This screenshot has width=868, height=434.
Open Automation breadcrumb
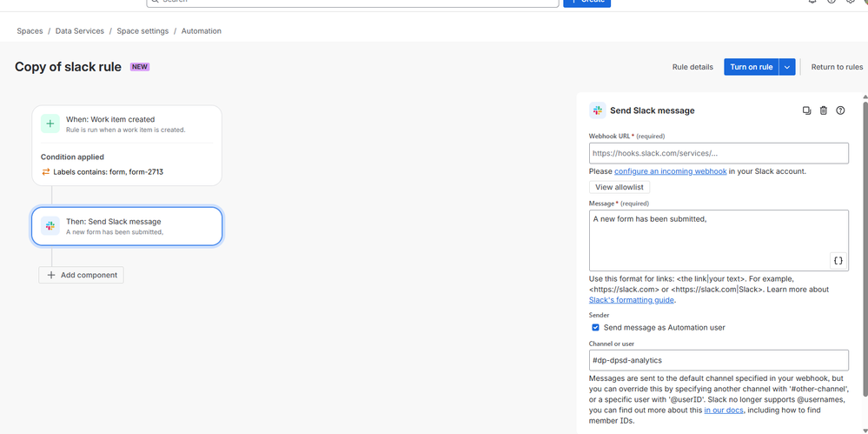[x=202, y=31]
